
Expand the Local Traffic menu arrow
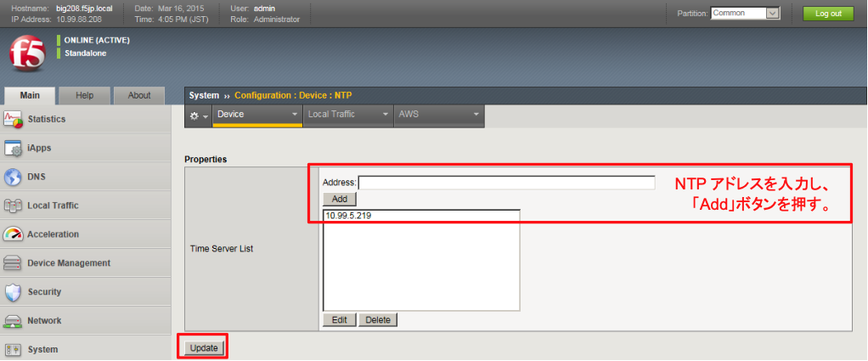(386, 115)
